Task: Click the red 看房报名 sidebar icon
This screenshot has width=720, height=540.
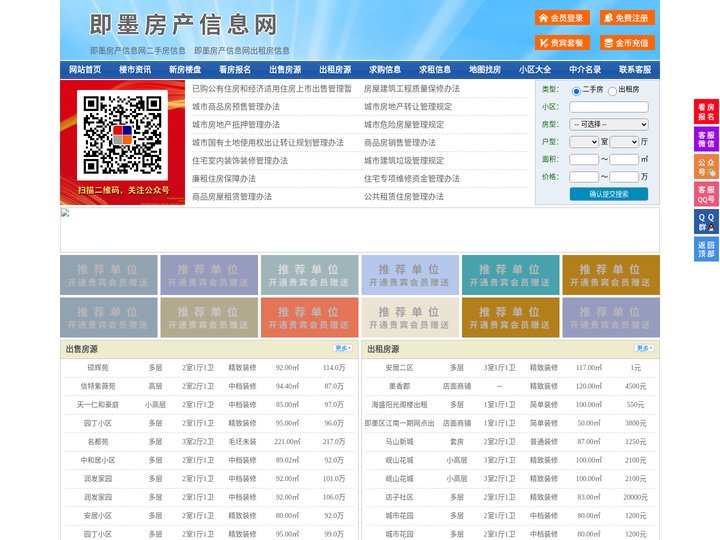Action: 706,112
